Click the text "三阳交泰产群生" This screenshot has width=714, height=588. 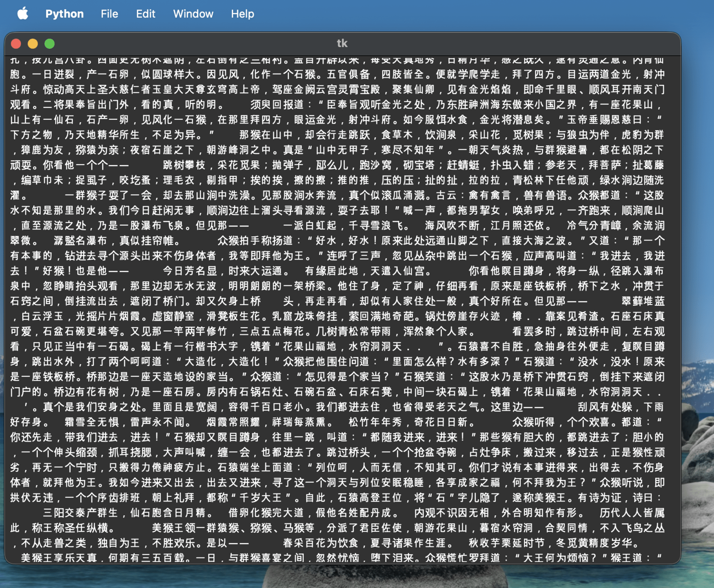click(x=81, y=513)
